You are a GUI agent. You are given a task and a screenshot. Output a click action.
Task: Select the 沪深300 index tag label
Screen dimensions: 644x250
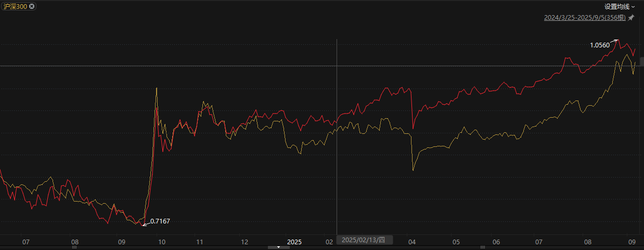pos(15,6)
